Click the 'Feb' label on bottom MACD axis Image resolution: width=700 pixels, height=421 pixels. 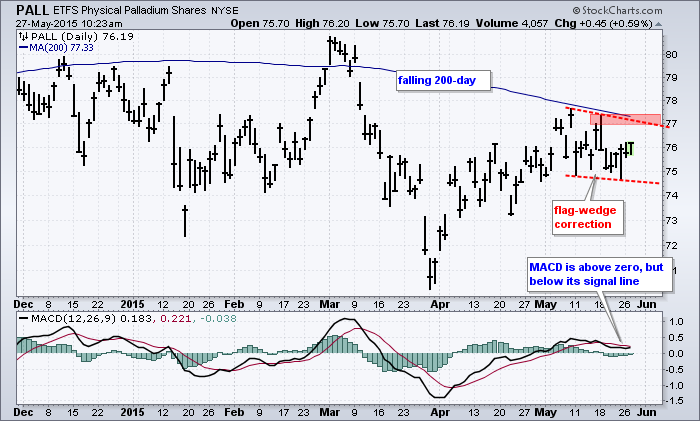point(234,412)
